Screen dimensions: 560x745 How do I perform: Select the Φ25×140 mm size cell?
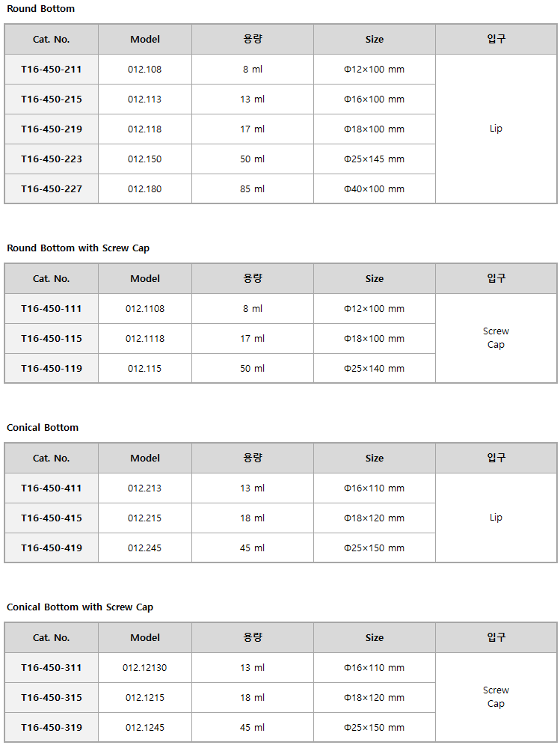point(375,369)
